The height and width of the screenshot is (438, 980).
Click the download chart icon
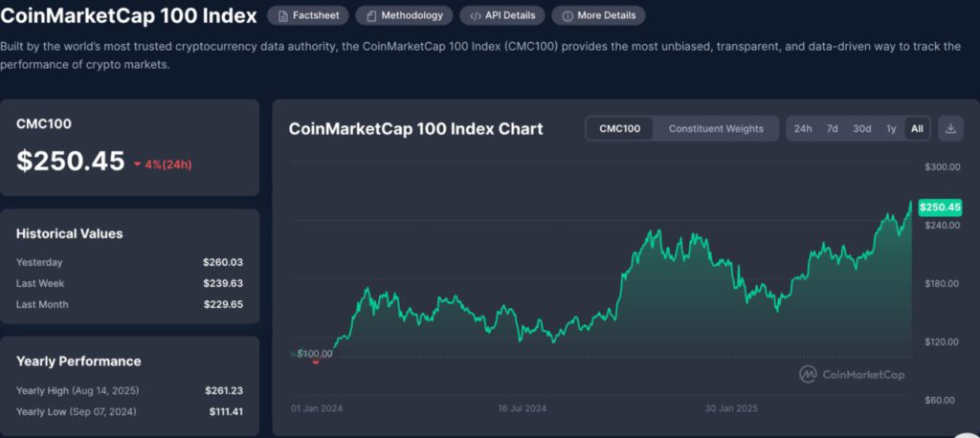tap(950, 128)
